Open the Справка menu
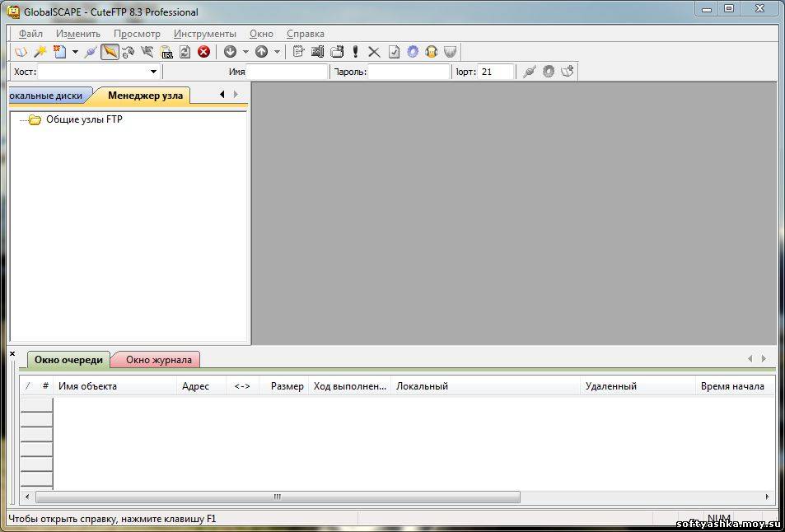The image size is (785, 532). click(306, 34)
